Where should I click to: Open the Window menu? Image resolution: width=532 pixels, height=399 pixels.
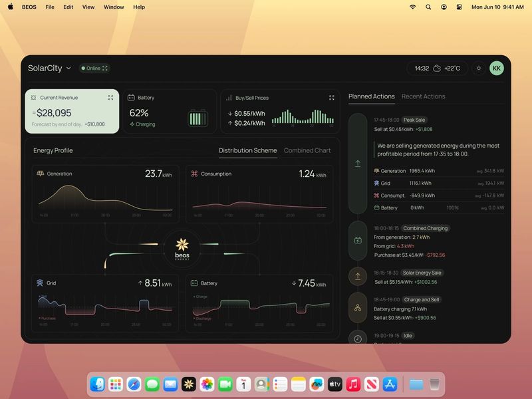pyautogui.click(x=114, y=7)
